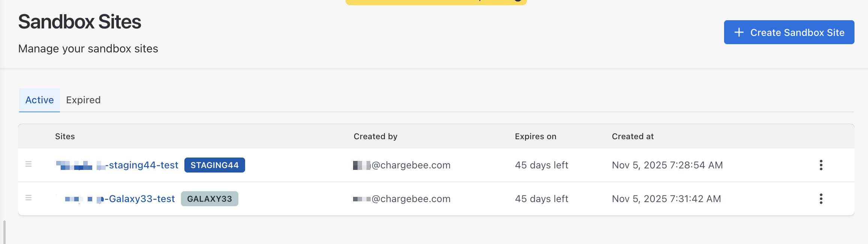Click drag handle for staging44-test row
This screenshot has width=868, height=244.
(x=28, y=164)
